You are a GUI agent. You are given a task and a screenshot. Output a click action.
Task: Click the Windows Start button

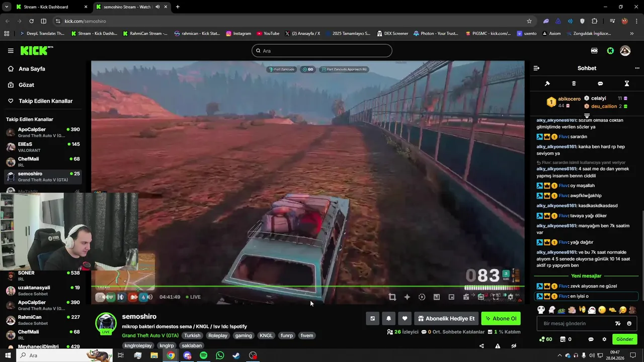[x=8, y=355]
